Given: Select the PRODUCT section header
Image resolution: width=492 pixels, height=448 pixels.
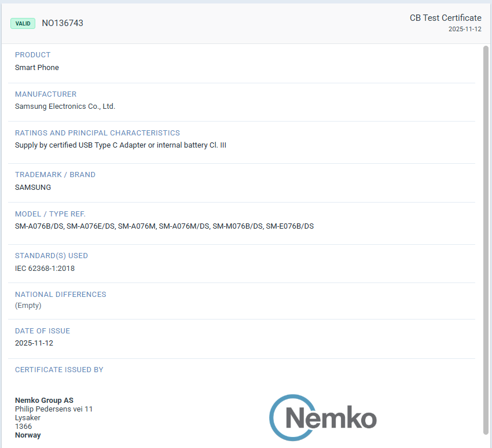Looking at the screenshot, I should click(32, 54).
